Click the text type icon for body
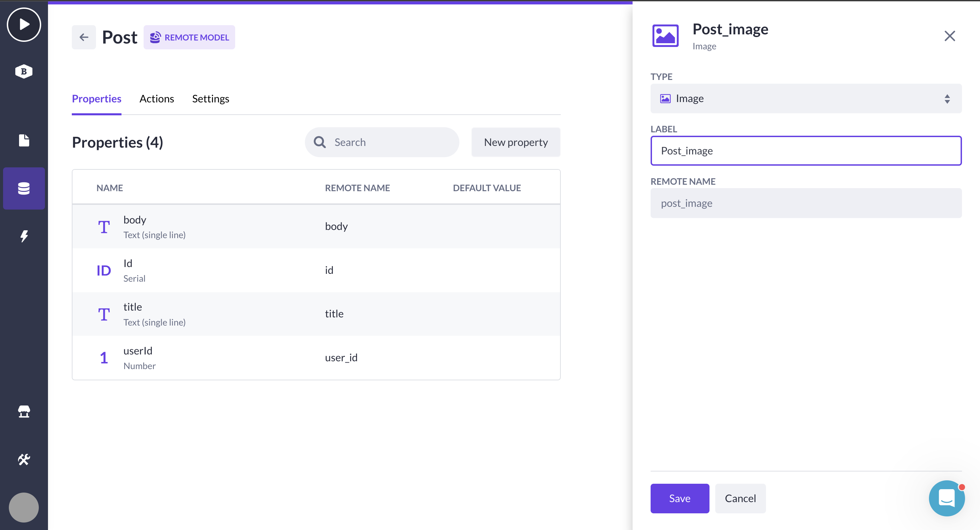 (104, 227)
